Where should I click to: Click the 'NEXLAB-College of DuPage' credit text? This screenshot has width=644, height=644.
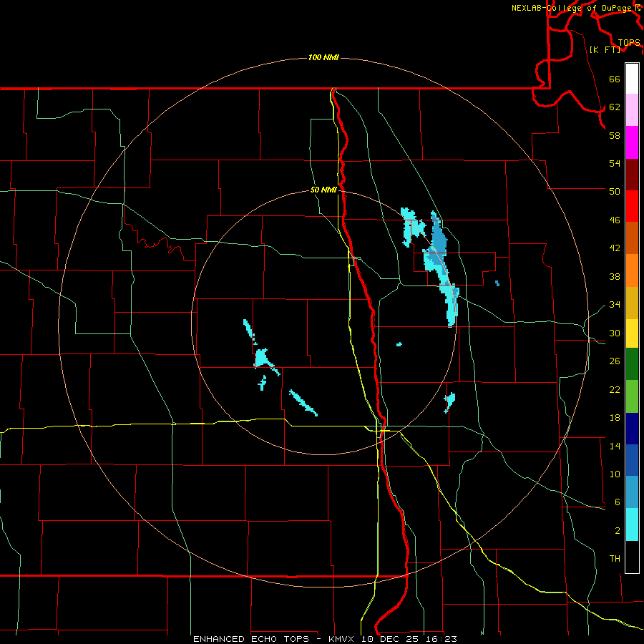573,8
